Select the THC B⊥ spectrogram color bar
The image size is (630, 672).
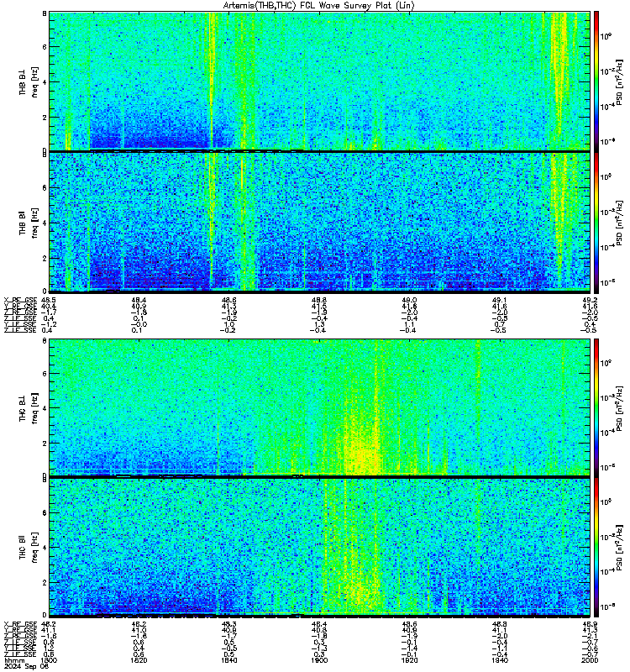pos(596,407)
